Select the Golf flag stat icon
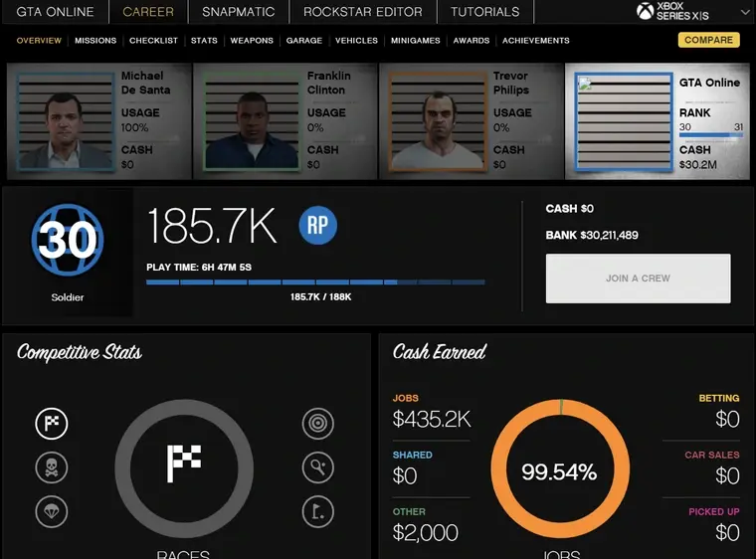This screenshot has height=559, width=756. (x=317, y=511)
